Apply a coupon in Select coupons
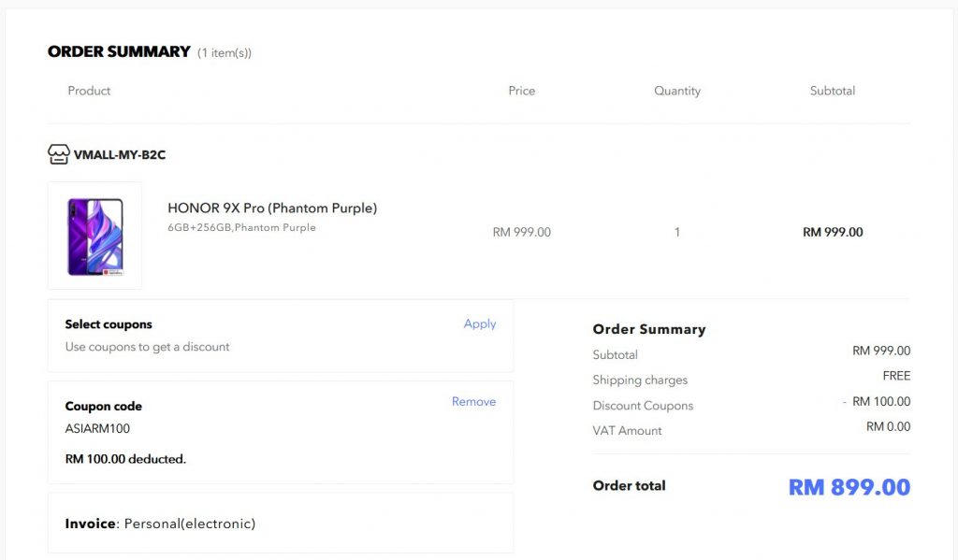 [480, 323]
